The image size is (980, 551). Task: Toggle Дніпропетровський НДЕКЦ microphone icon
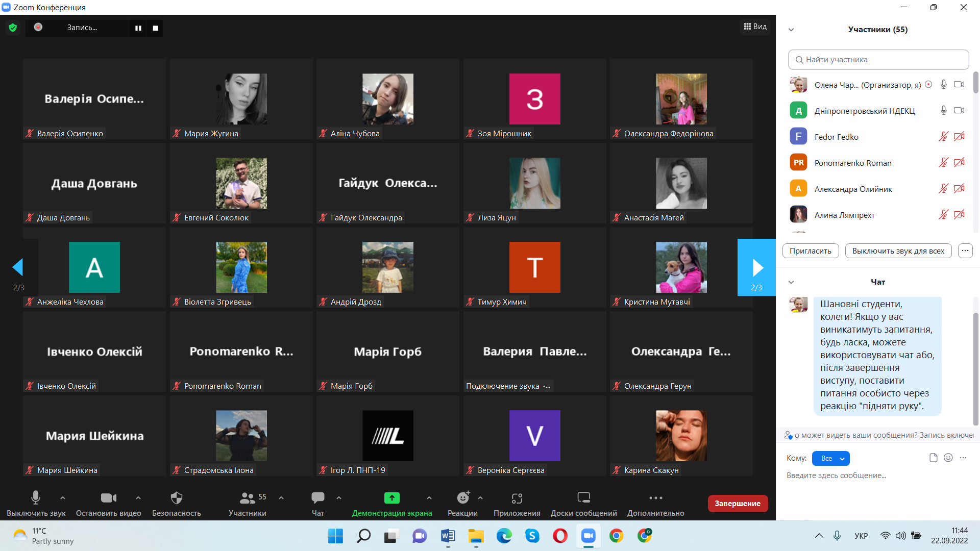(x=943, y=110)
